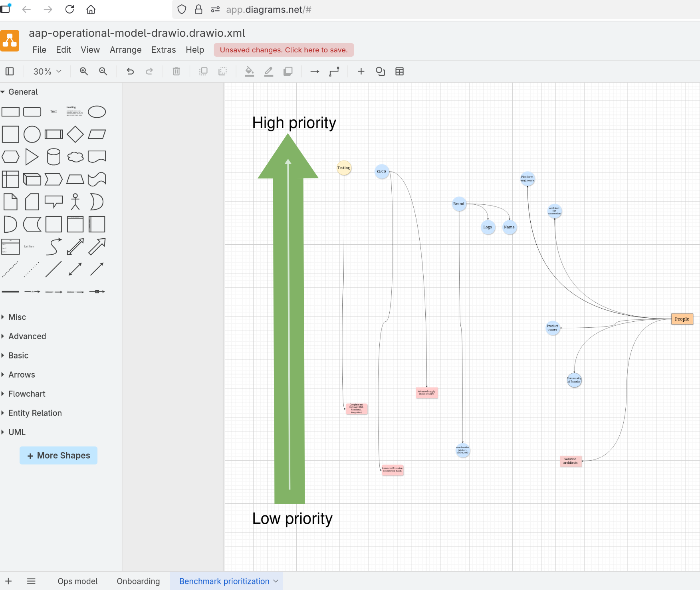Toggle the sidebar panel visibility icon
700x590 pixels.
pos(10,71)
